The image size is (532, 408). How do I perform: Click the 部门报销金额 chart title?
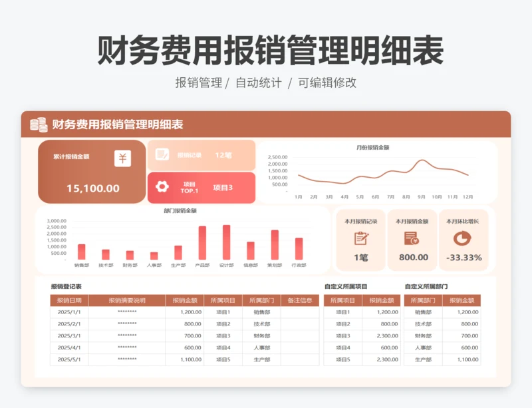coord(180,210)
